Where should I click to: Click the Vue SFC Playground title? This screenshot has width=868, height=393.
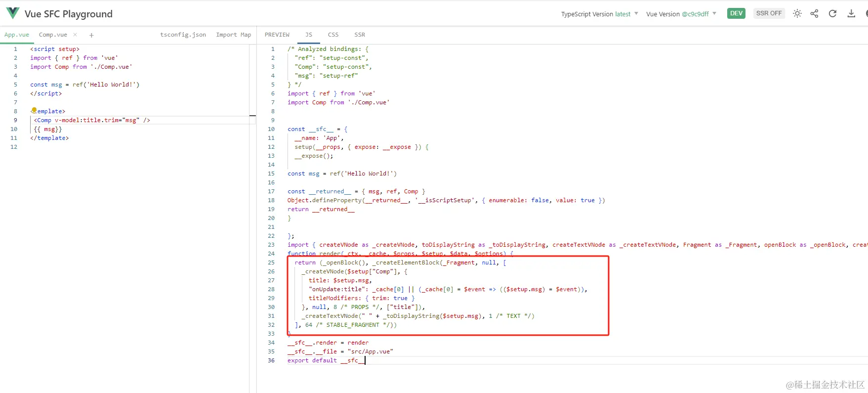coord(69,14)
